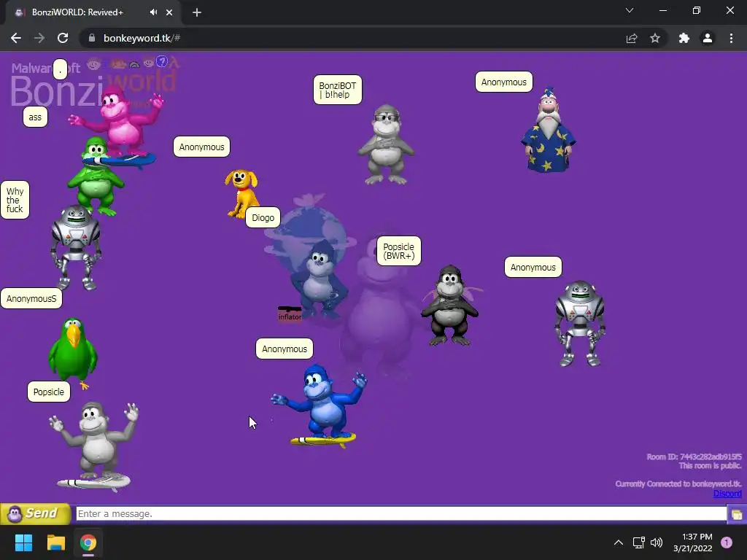Click the Popsicle (BWR+) name tag
747x560 pixels.
click(399, 251)
